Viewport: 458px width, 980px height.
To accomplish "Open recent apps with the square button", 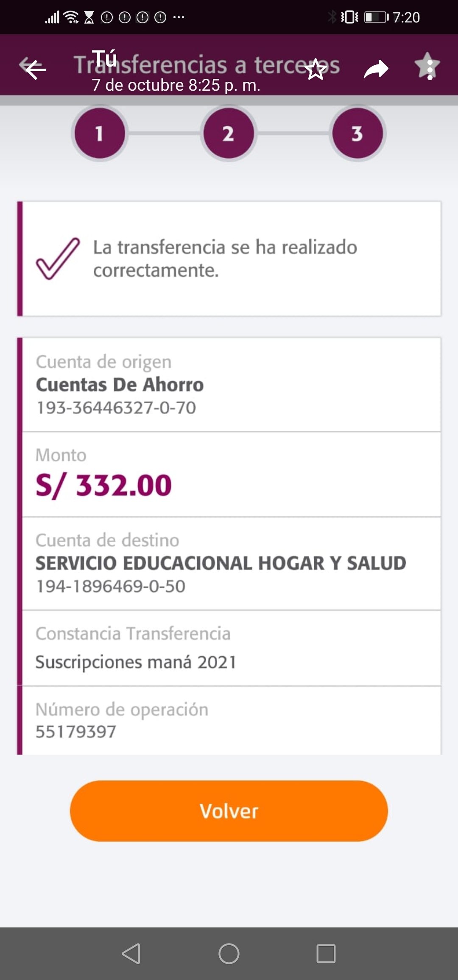I will point(326,954).
